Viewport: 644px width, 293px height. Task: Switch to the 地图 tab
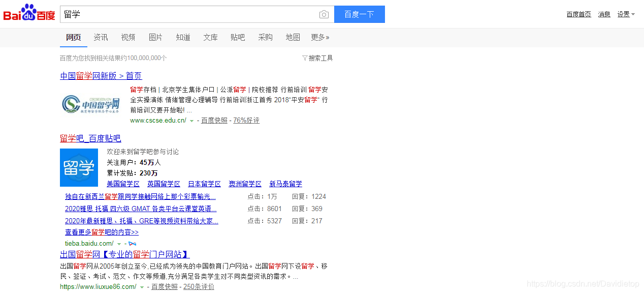293,37
